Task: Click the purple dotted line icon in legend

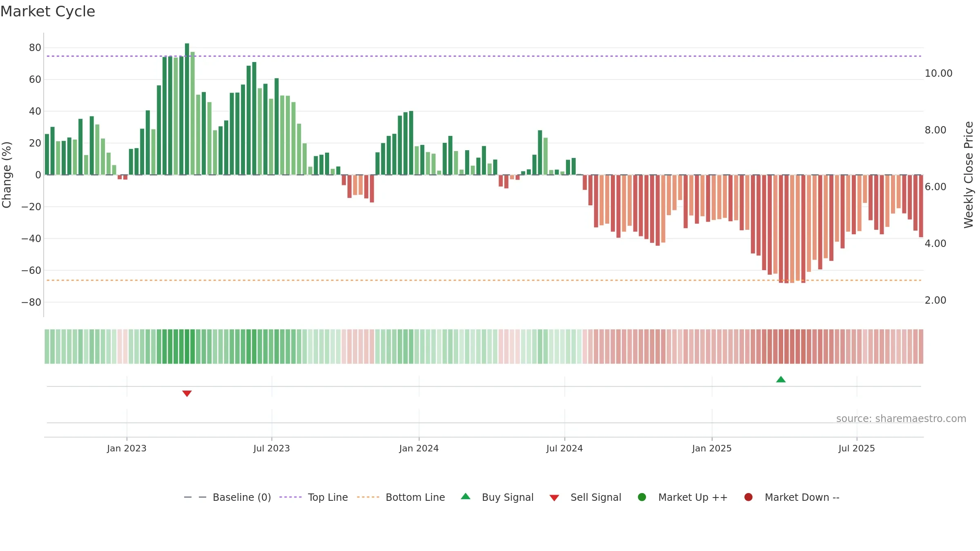Action: [290, 497]
